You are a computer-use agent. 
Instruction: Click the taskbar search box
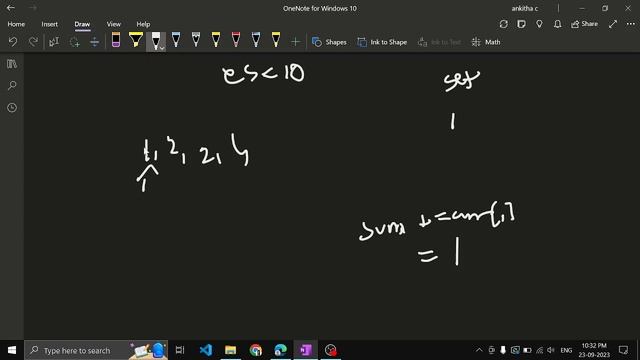96,350
